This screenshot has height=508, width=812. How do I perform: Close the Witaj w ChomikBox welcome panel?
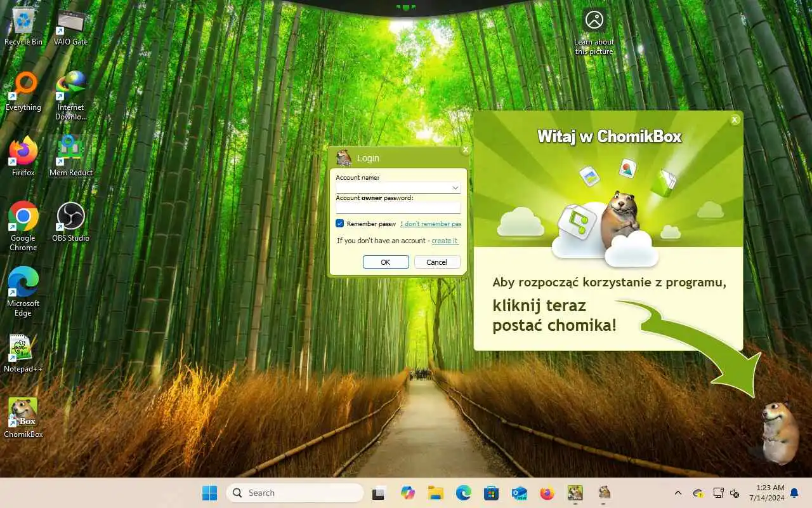pos(735,119)
